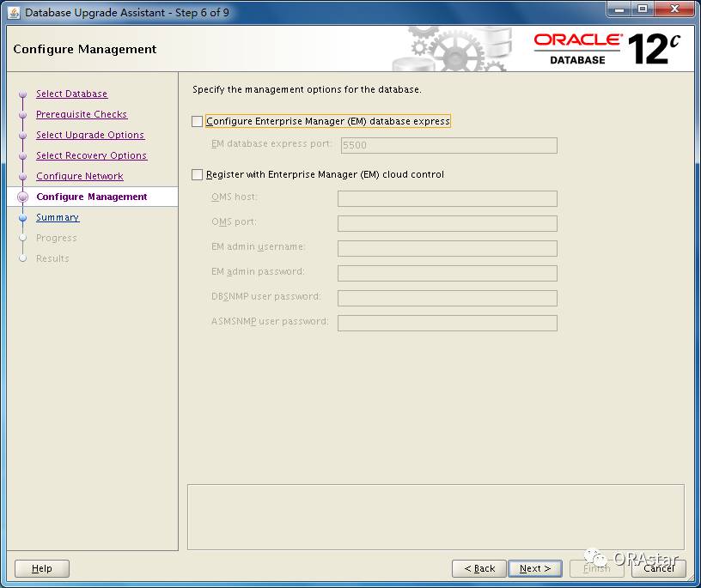This screenshot has width=701, height=588.
Task: Click 'Specify the management options' text
Action: click(x=307, y=89)
